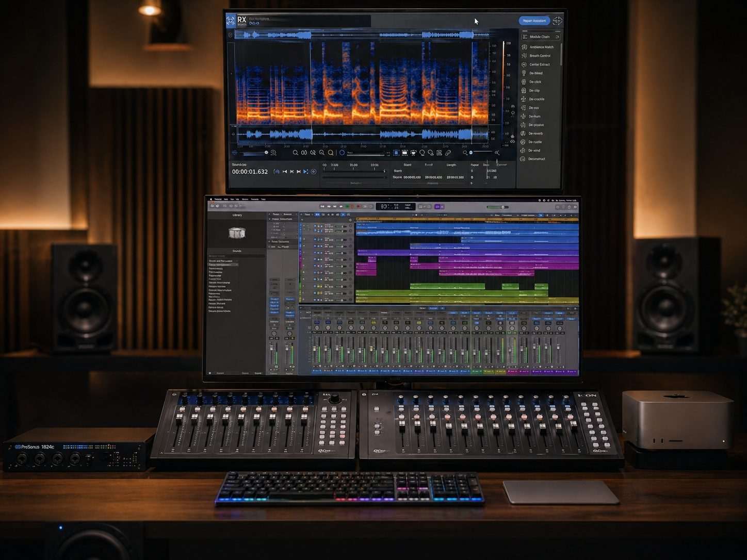
Task: Open the Module Chain dropdown
Action: point(540,37)
